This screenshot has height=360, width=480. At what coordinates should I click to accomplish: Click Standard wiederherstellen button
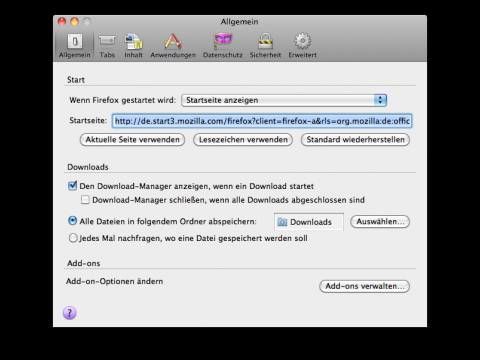[355, 140]
